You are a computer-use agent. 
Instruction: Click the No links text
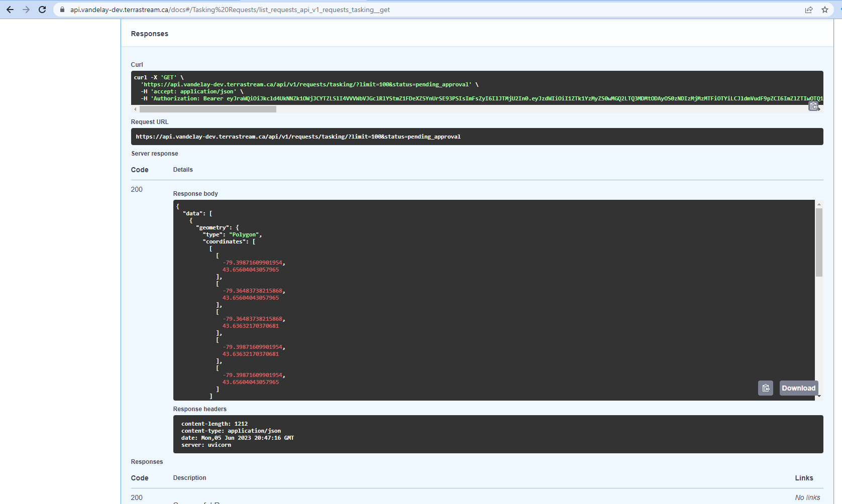[x=808, y=497]
